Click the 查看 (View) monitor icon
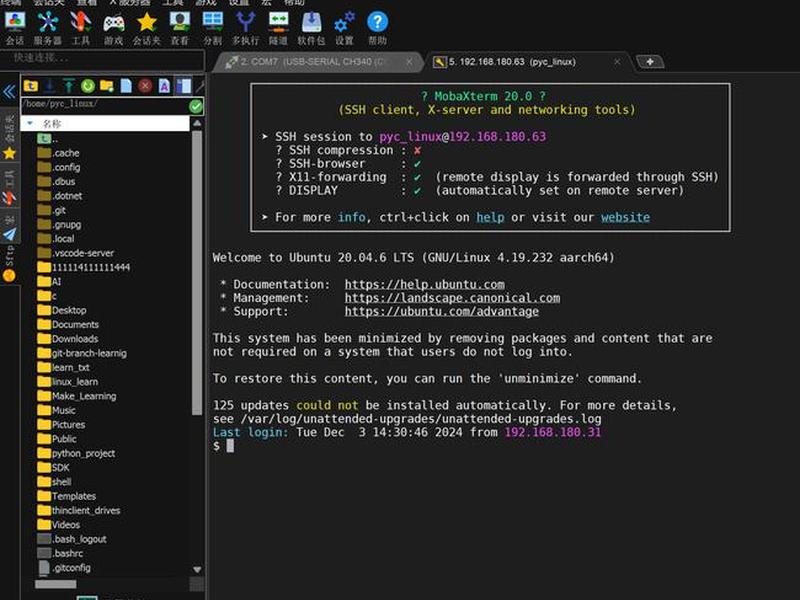Viewport: 800px width, 600px height. (180, 28)
